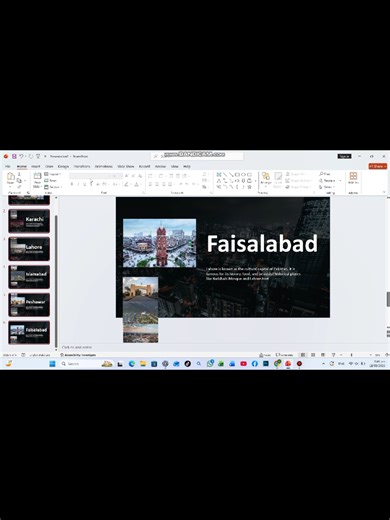
Task: Click the New Slide icon
Action: pos(37,177)
